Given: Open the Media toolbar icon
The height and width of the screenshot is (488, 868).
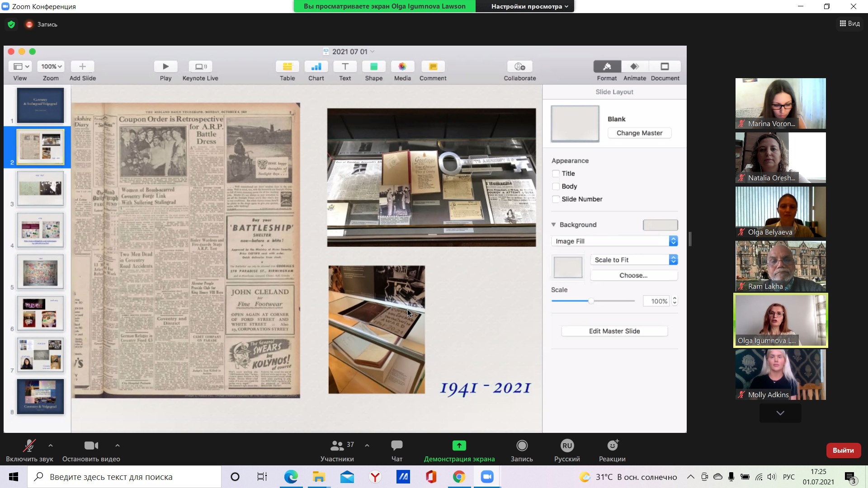Looking at the screenshot, I should click(x=402, y=66).
